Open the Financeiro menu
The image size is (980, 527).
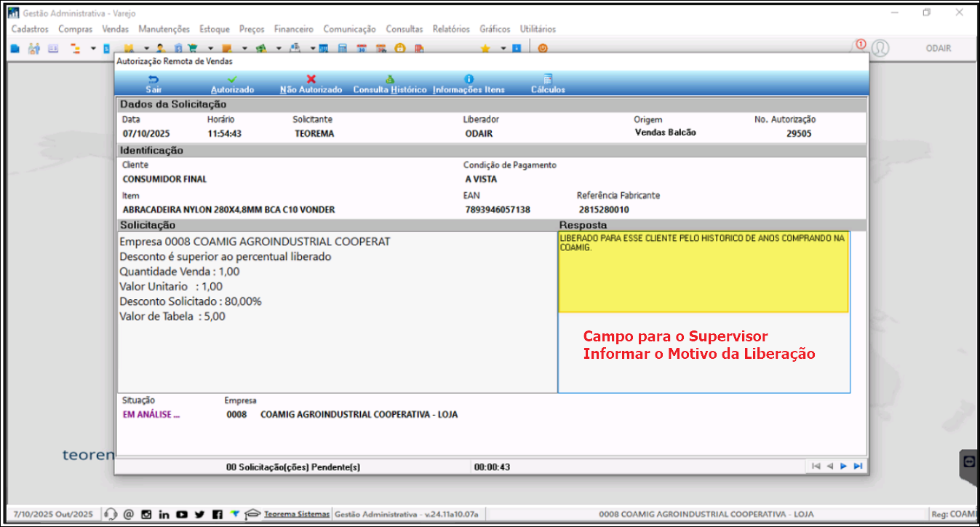tap(293, 29)
